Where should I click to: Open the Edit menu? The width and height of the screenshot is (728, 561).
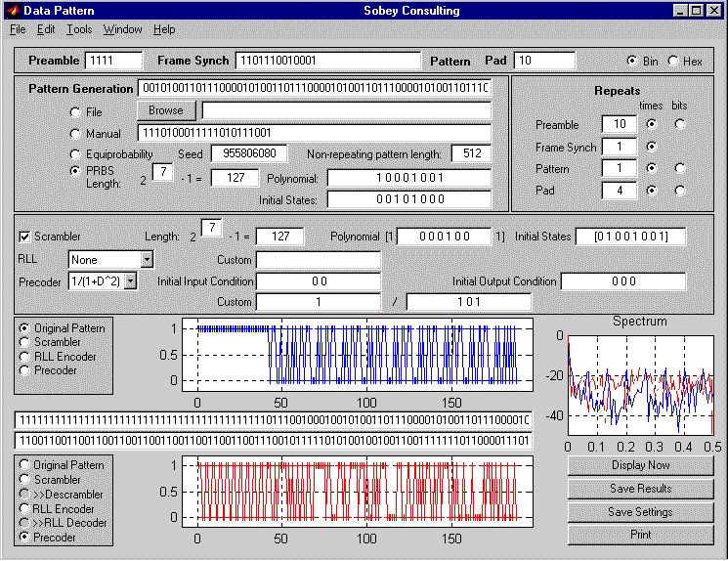click(46, 29)
